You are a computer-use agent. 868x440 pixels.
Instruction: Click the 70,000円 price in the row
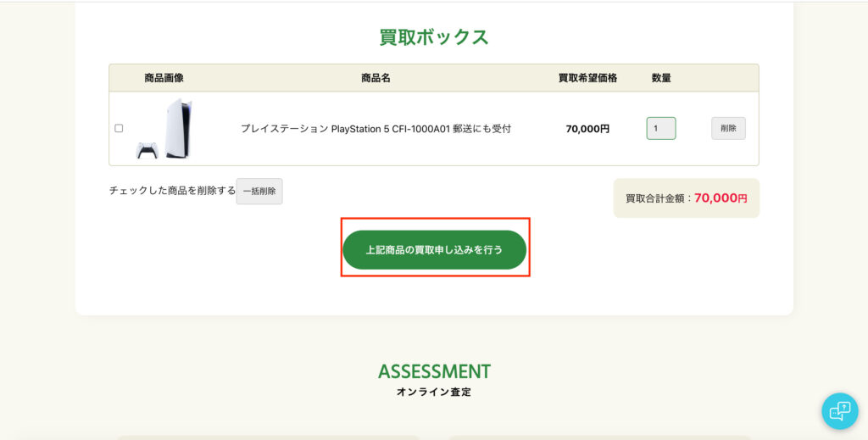[587, 129]
